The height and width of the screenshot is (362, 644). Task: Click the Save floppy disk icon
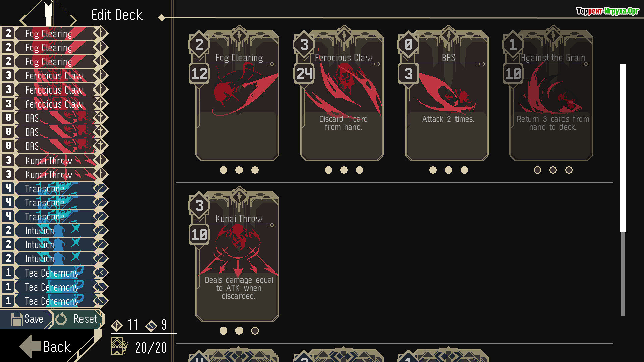16,319
